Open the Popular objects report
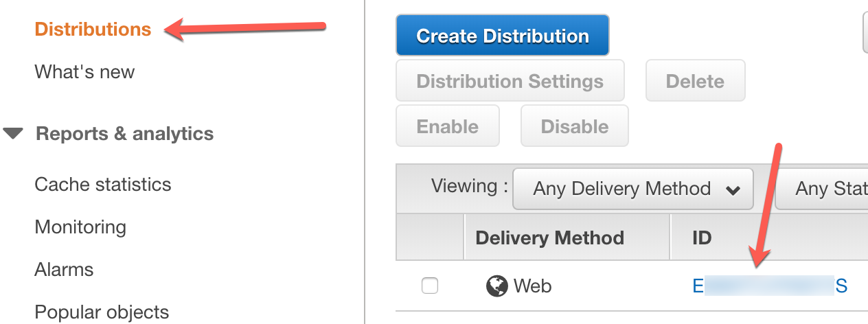868x324 pixels. (102, 312)
